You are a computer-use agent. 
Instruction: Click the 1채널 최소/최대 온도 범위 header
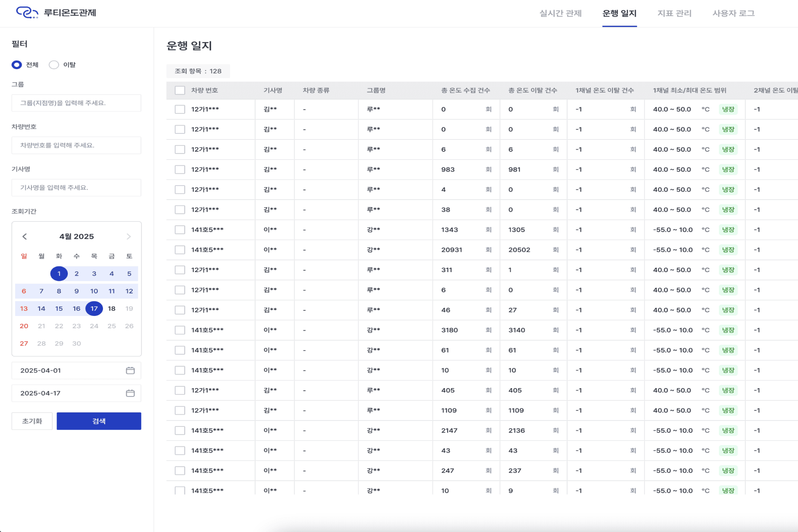[690, 90]
